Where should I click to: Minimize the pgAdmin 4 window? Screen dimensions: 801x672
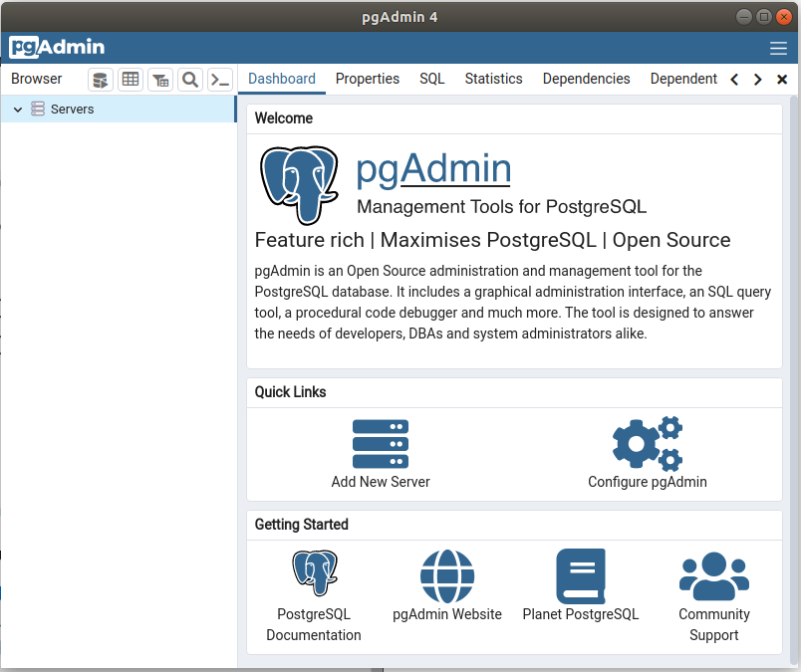[744, 17]
